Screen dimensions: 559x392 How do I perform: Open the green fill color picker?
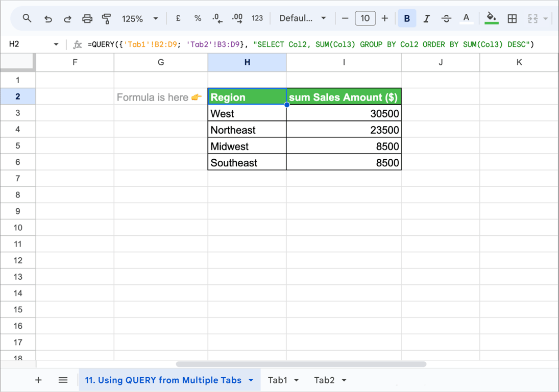(x=492, y=18)
